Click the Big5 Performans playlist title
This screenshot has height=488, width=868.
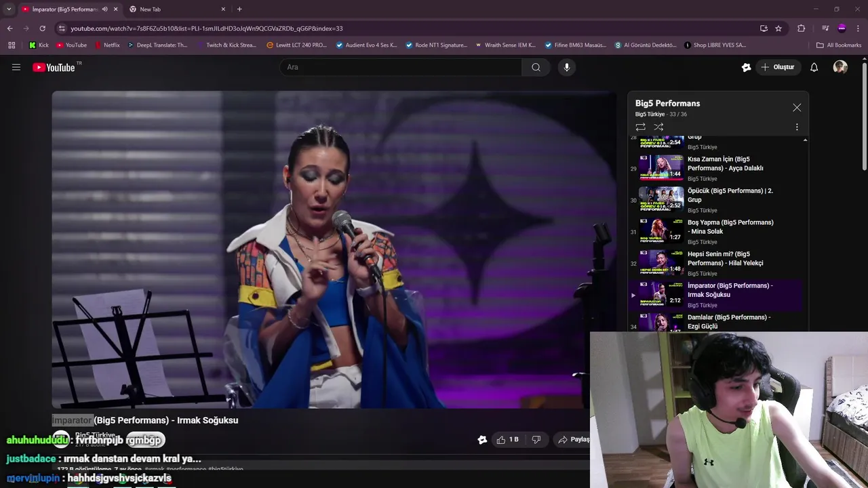pyautogui.click(x=667, y=104)
